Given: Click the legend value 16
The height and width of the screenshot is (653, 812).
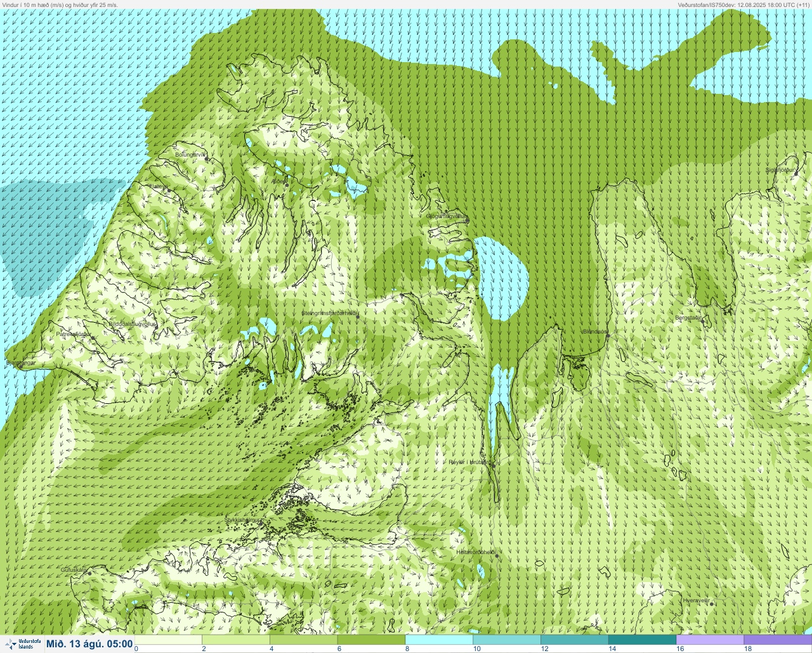Looking at the screenshot, I should click(680, 649).
